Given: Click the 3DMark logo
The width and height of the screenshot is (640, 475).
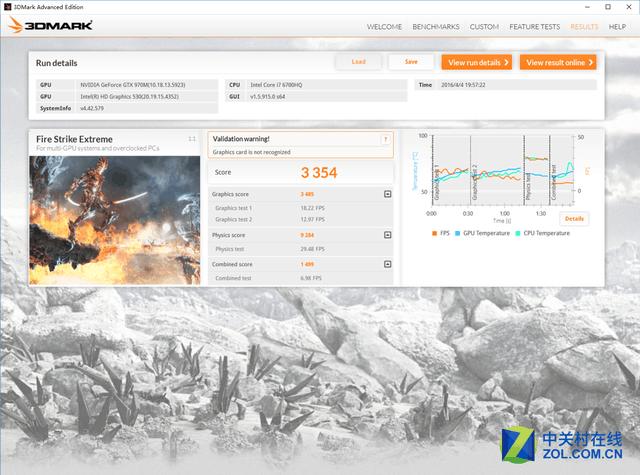Looking at the screenshot, I should tap(50, 25).
